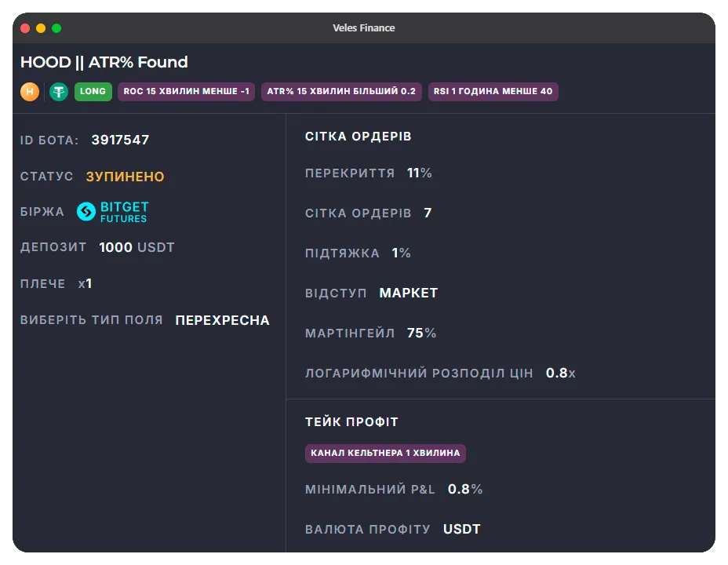728x565 pixels.
Task: Click the HOOD || ATR% Found title
Action: (x=103, y=62)
